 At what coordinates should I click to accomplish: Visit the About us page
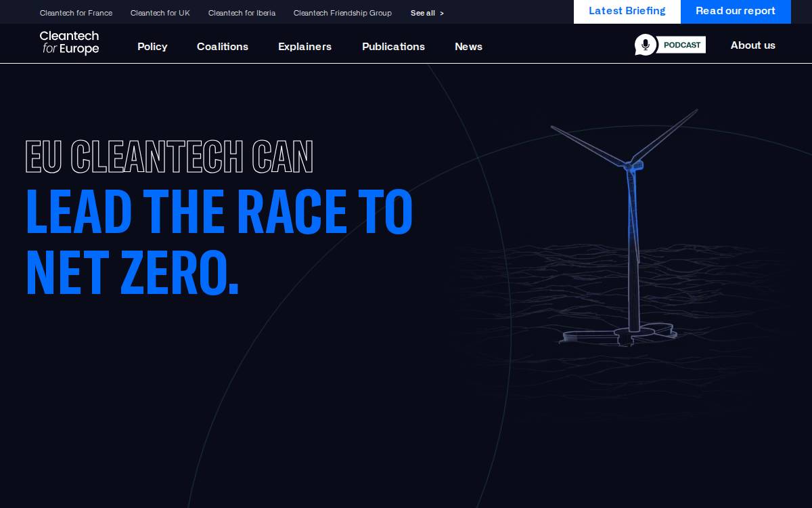(x=752, y=45)
